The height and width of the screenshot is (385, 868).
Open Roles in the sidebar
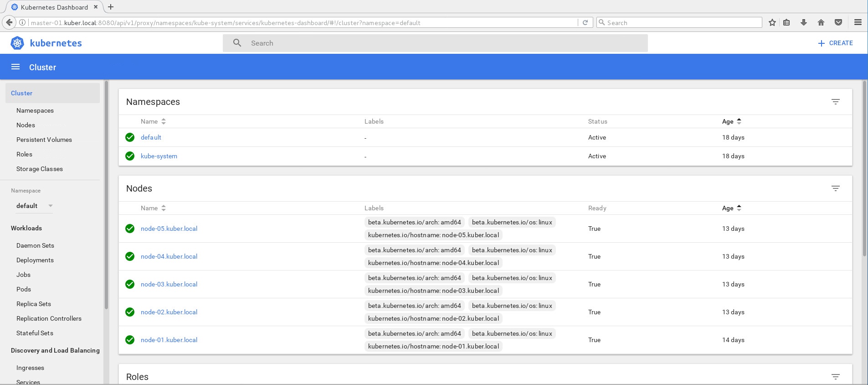(24, 154)
